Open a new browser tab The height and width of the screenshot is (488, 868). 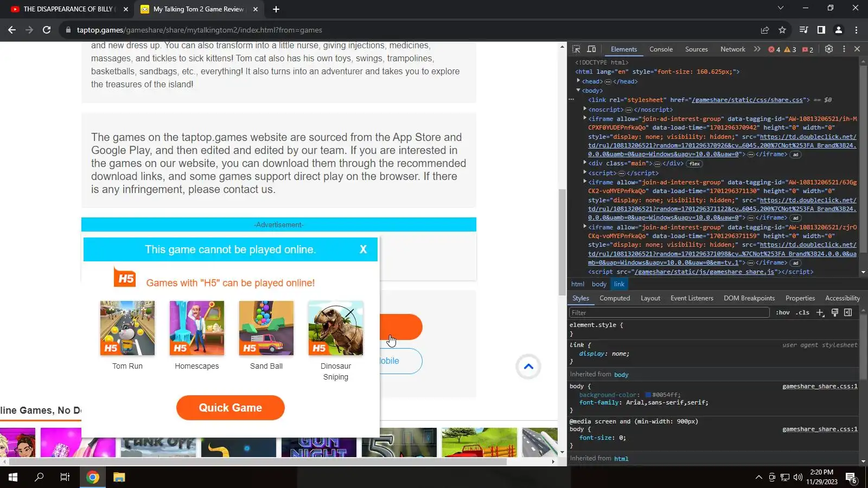pos(276,9)
